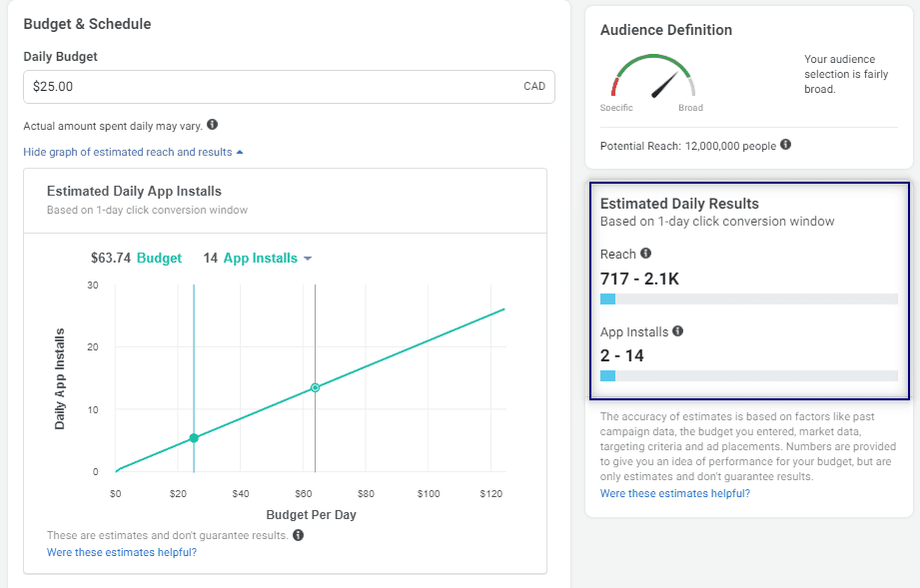This screenshot has height=588, width=920.
Task: Click the Daily Budget input field
Action: click(x=270, y=87)
